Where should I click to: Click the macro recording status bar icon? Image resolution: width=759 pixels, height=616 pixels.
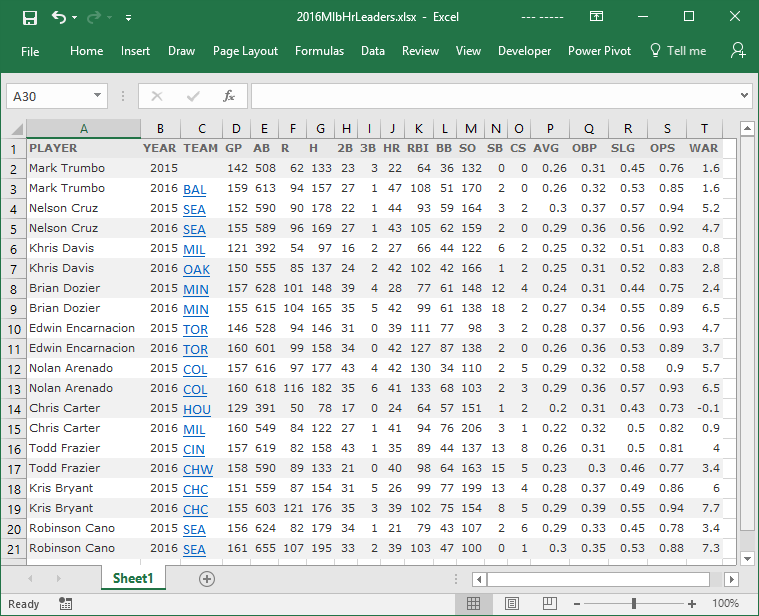(65, 603)
